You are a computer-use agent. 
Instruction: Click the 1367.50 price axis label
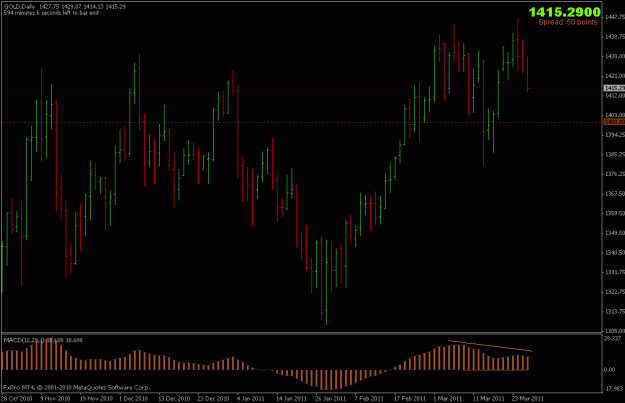click(615, 194)
